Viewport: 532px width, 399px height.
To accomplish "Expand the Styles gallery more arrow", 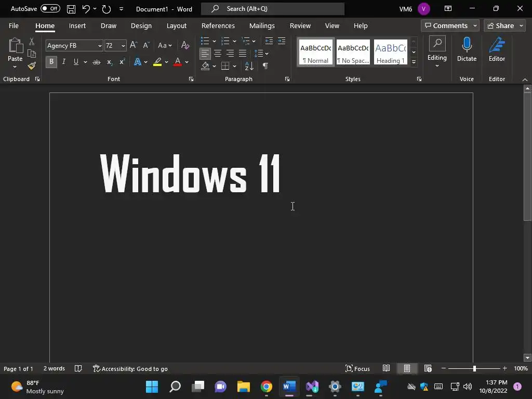I will (x=414, y=62).
